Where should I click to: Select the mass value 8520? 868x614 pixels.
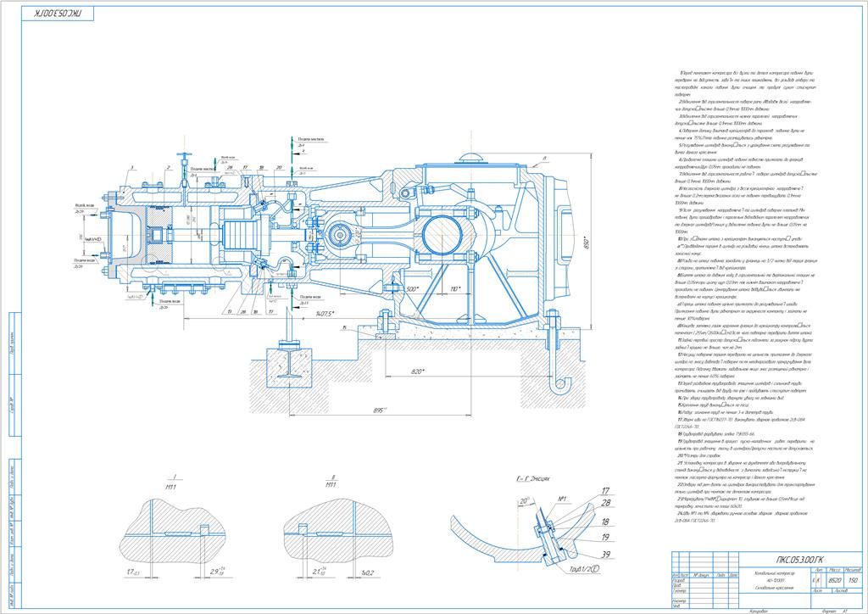tap(834, 581)
